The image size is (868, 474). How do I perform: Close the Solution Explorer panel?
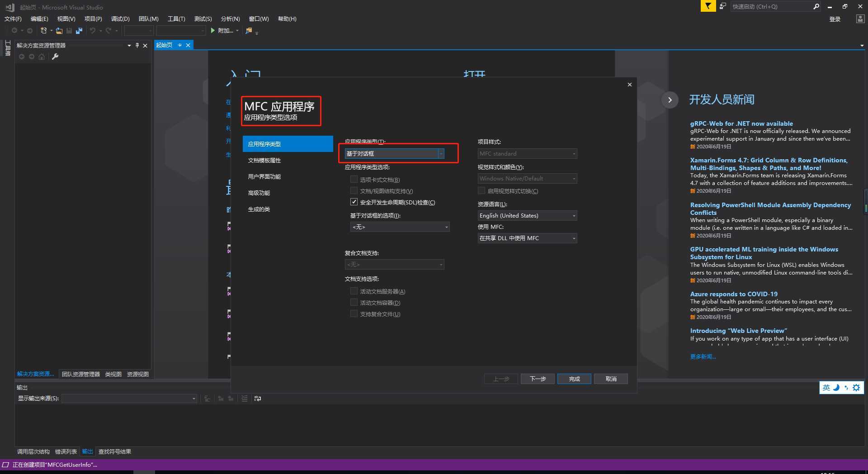click(145, 46)
